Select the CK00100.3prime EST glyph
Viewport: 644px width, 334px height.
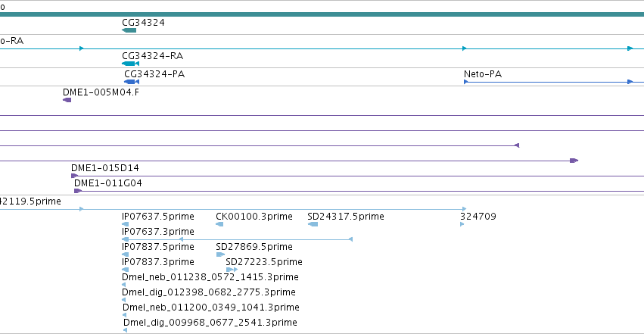click(x=219, y=224)
